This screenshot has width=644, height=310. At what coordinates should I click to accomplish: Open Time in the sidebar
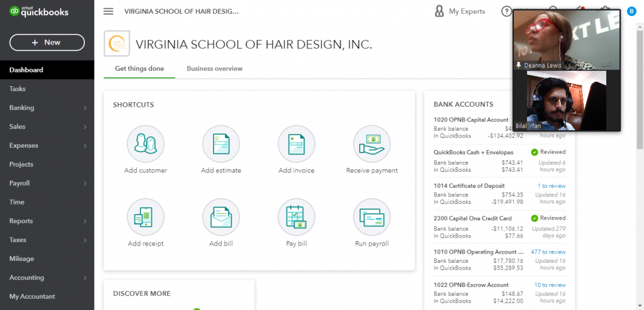point(47,202)
